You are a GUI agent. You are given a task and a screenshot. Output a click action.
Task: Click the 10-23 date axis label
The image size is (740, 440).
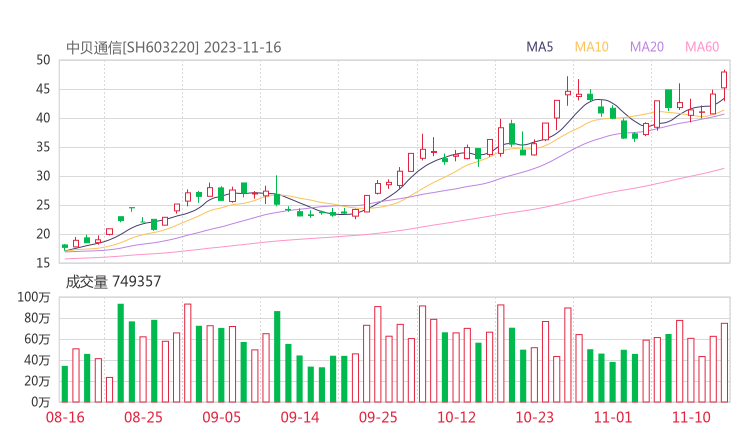click(x=535, y=417)
